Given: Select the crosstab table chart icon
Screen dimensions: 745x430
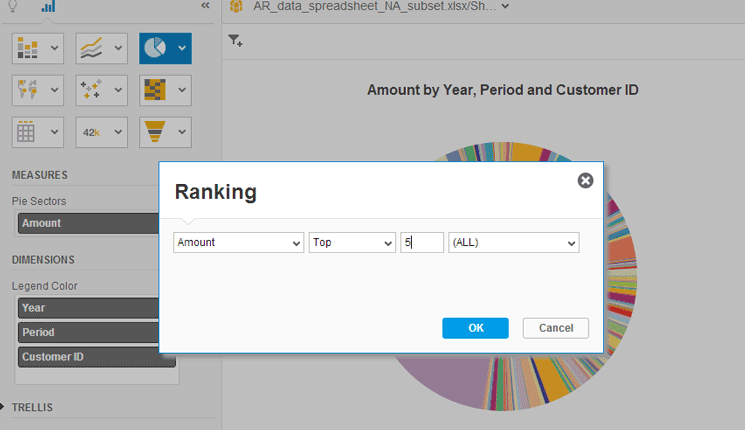Looking at the screenshot, I should point(26,132).
